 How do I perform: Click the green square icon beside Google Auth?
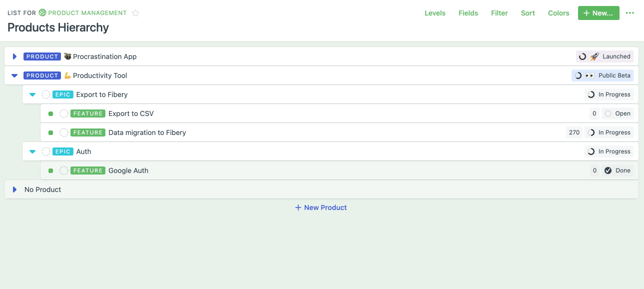click(x=50, y=170)
